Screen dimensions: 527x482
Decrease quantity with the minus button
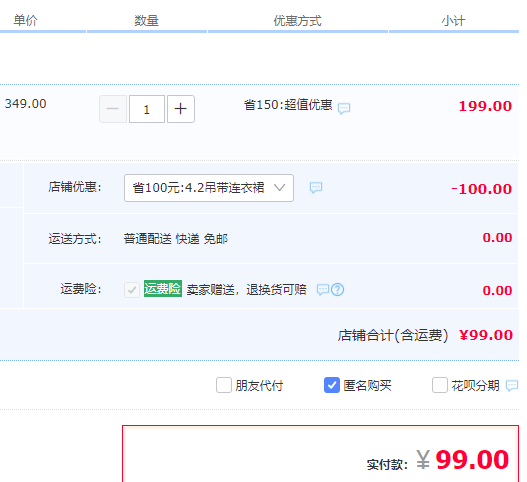click(x=113, y=109)
